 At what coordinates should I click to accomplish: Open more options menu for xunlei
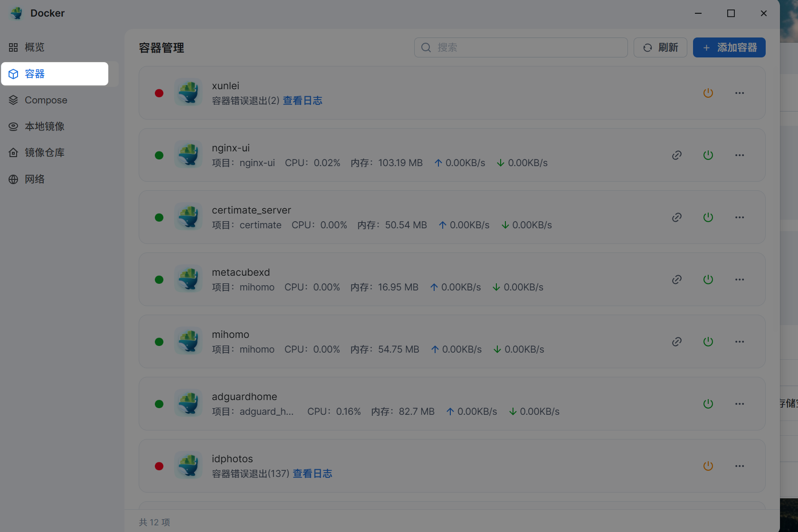(x=740, y=93)
